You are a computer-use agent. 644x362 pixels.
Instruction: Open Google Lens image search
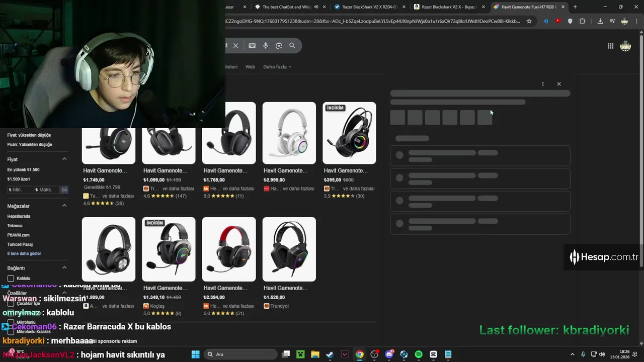279,46
